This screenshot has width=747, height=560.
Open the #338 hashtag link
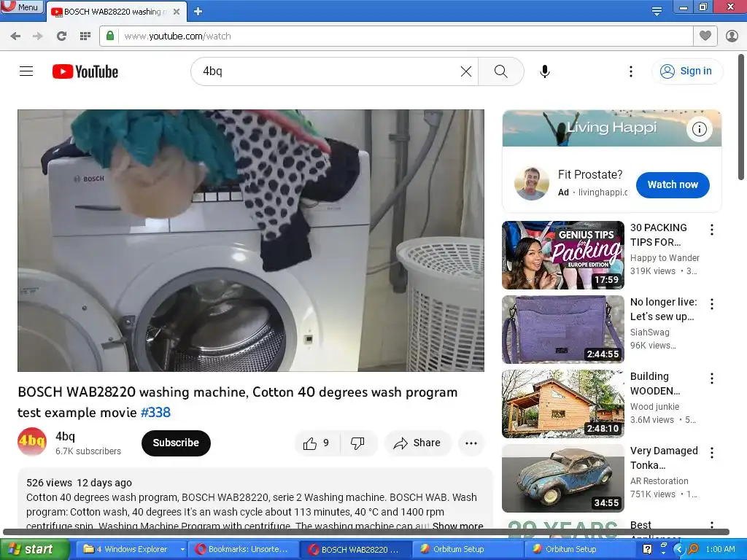(156, 413)
